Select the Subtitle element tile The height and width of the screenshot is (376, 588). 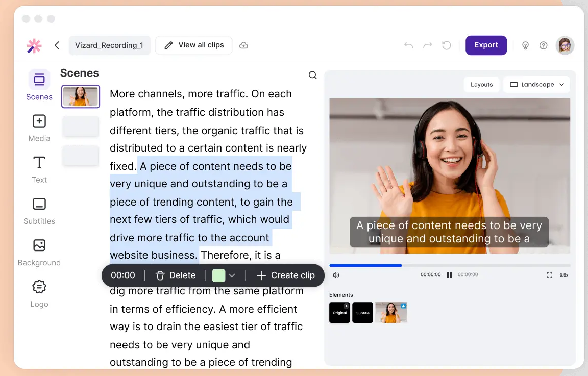(362, 312)
